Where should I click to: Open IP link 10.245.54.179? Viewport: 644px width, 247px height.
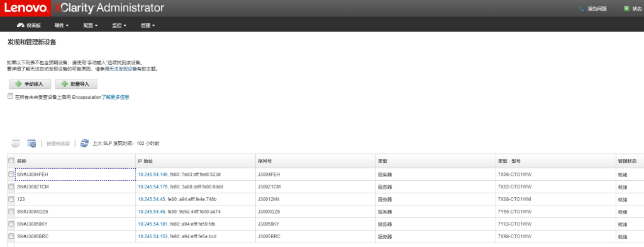[153, 187]
